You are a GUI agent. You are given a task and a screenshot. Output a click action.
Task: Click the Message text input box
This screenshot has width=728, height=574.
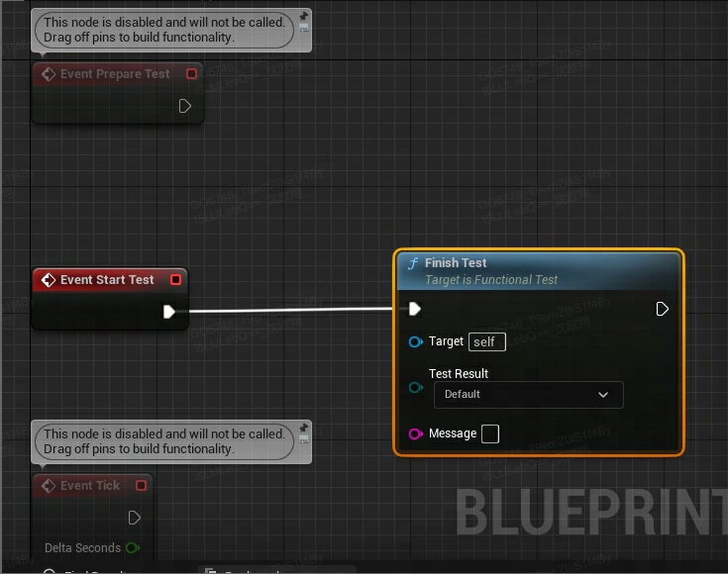pos(490,433)
